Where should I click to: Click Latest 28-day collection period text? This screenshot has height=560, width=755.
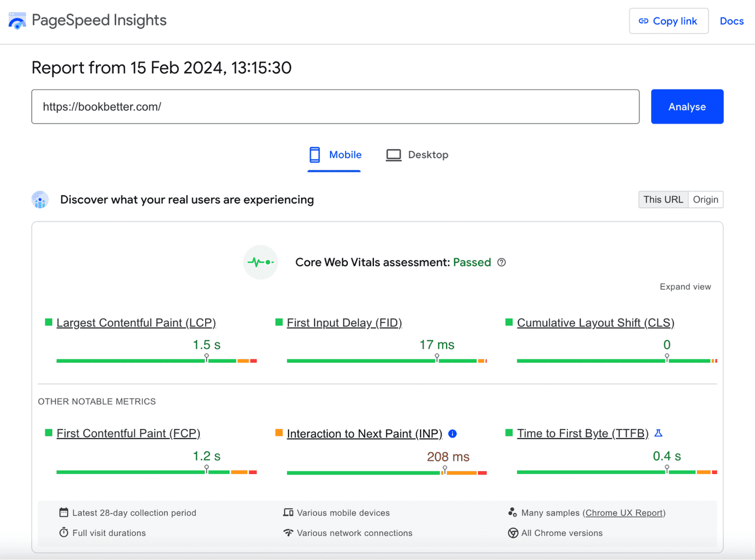[x=134, y=513]
